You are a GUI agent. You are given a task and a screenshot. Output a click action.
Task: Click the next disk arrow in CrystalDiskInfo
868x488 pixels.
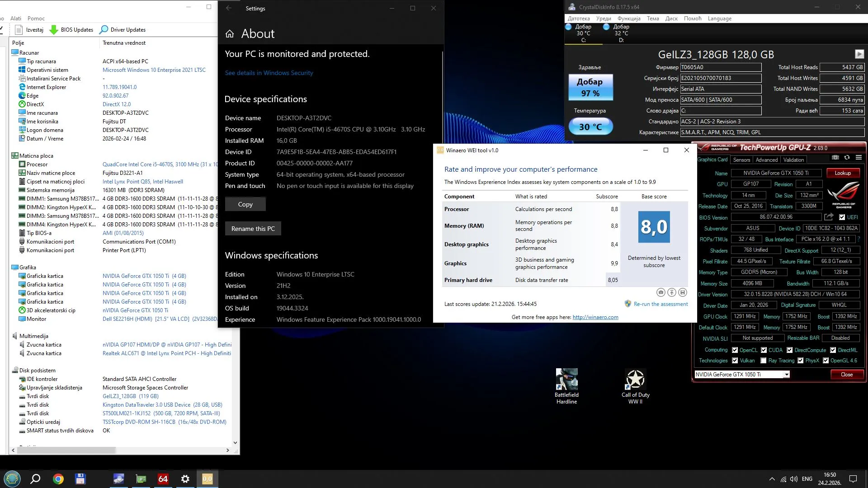tap(859, 54)
